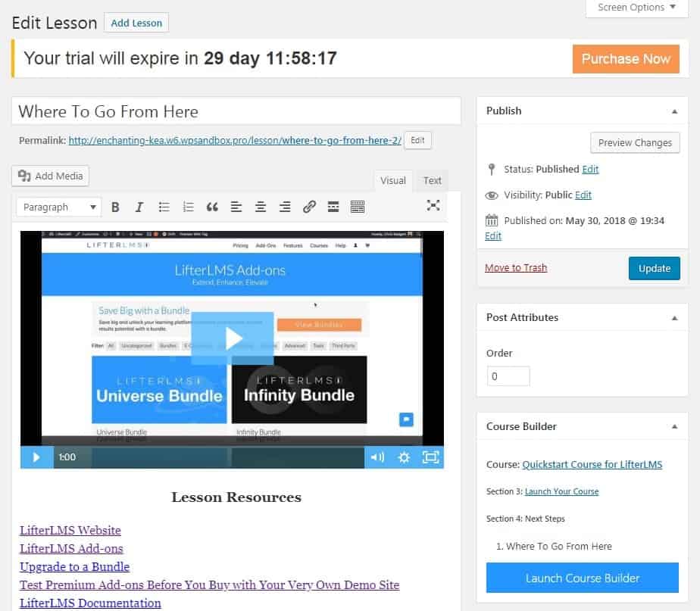Click the Add Lesson button

tap(136, 23)
